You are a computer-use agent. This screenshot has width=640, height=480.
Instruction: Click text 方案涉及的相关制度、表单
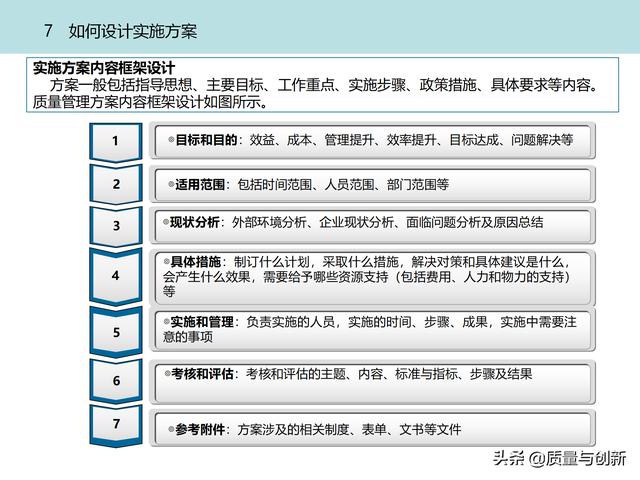click(312, 429)
